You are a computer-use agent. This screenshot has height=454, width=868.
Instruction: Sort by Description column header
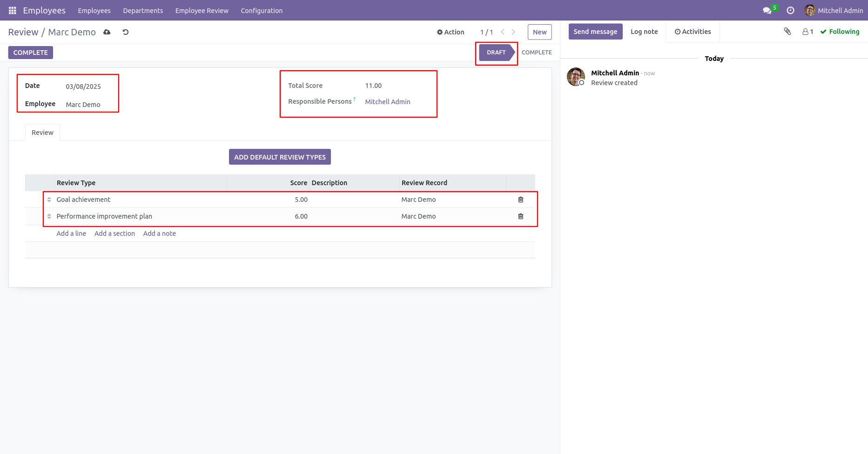coord(355,183)
